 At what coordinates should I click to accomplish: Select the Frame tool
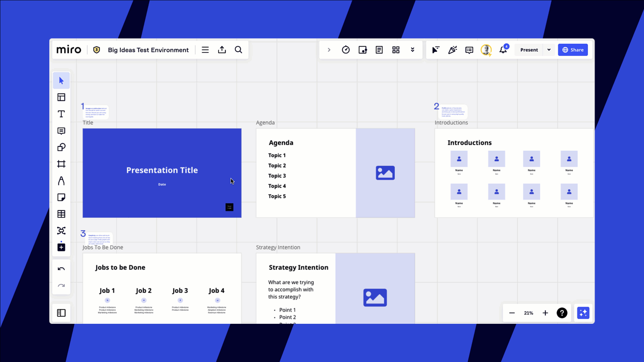61,164
